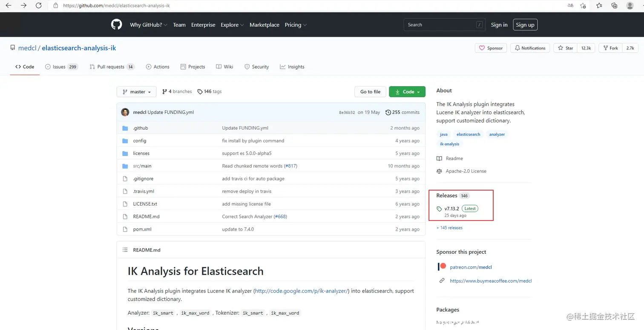Click the Patreon logo icon
Image resolution: width=644 pixels, height=330 pixels.
pyautogui.click(x=442, y=267)
